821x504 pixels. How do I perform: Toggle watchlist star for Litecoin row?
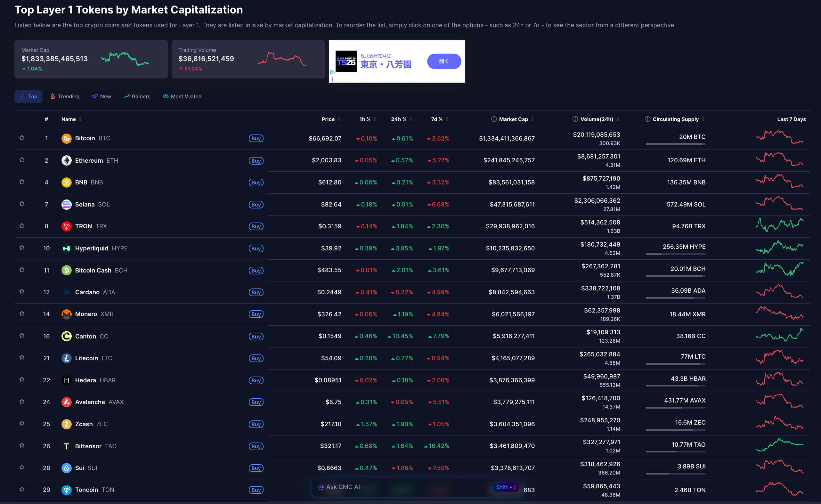tap(22, 357)
